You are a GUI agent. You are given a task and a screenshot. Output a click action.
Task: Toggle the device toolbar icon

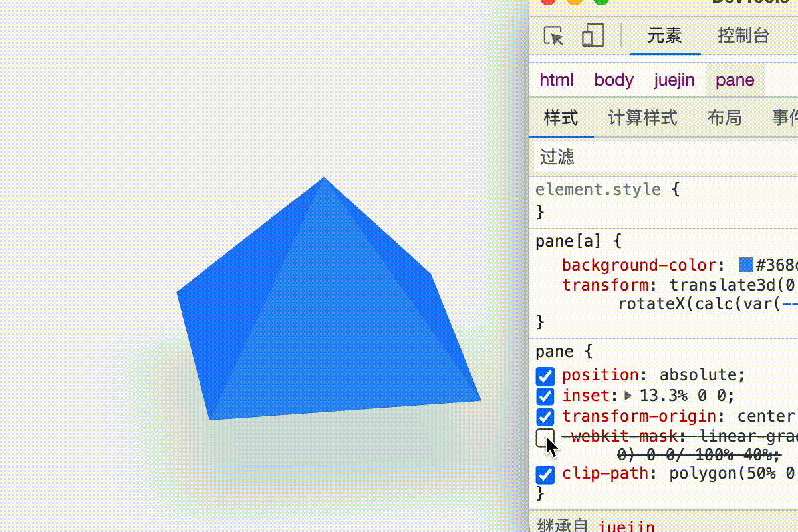tap(592, 35)
